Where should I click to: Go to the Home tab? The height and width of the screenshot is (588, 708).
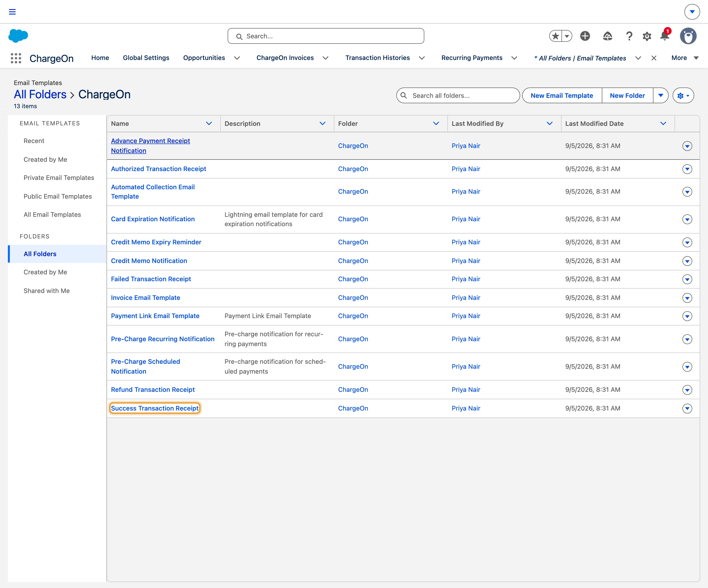100,58
